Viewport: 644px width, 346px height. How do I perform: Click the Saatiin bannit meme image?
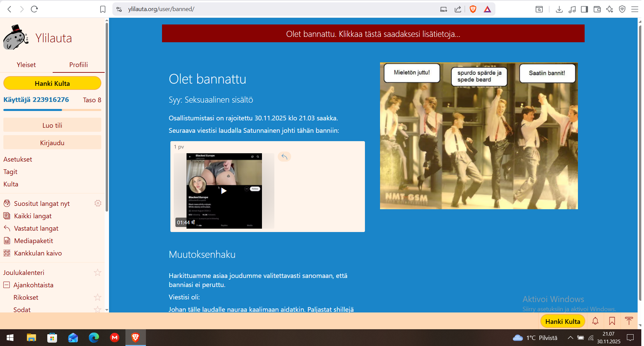[479, 136]
